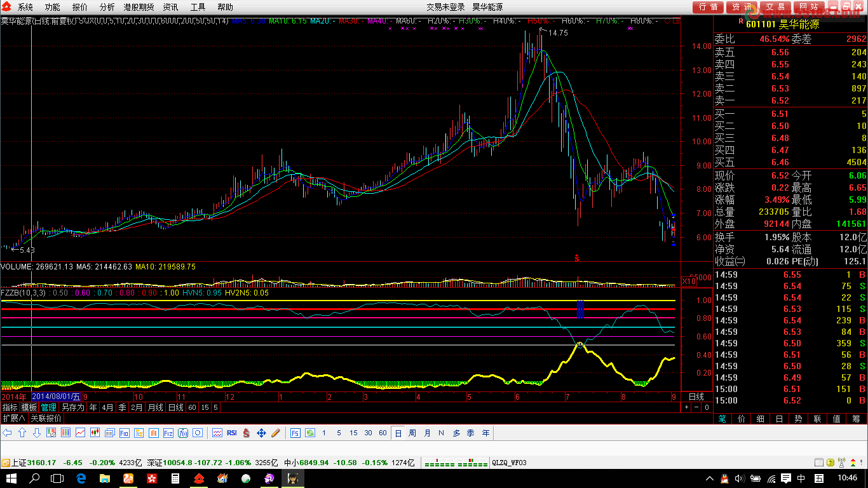Switch to the 价 tab in the trade panel
Viewport: 868px width, 488px height.
coord(740,419)
